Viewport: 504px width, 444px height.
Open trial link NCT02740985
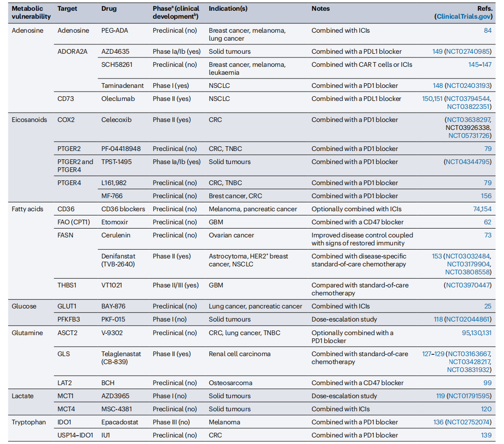pos(467,51)
